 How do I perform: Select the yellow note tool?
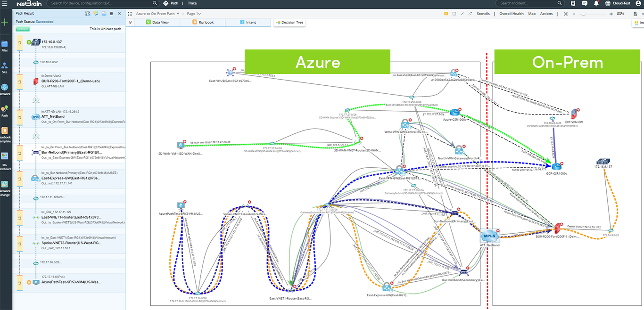coord(446,14)
